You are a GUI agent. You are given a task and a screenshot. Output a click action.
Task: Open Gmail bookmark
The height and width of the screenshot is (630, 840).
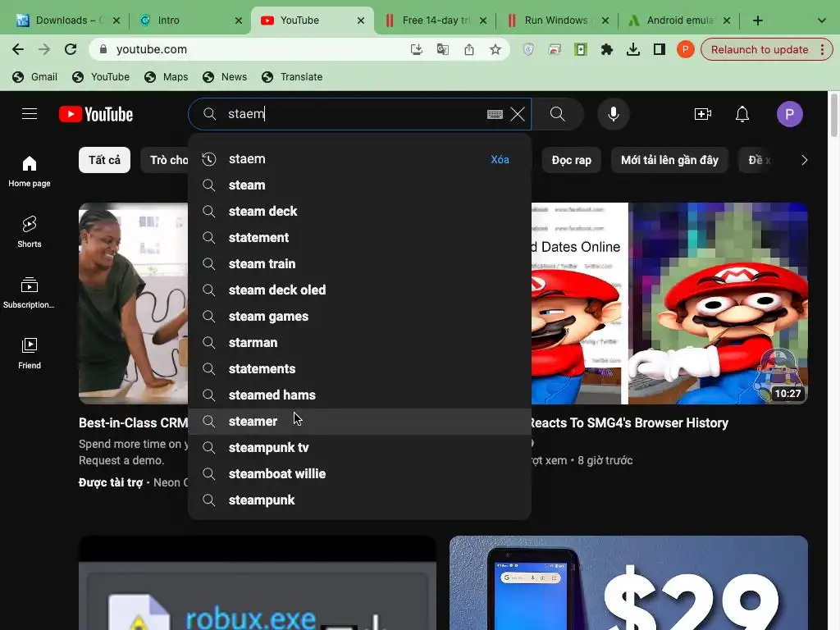34,76
